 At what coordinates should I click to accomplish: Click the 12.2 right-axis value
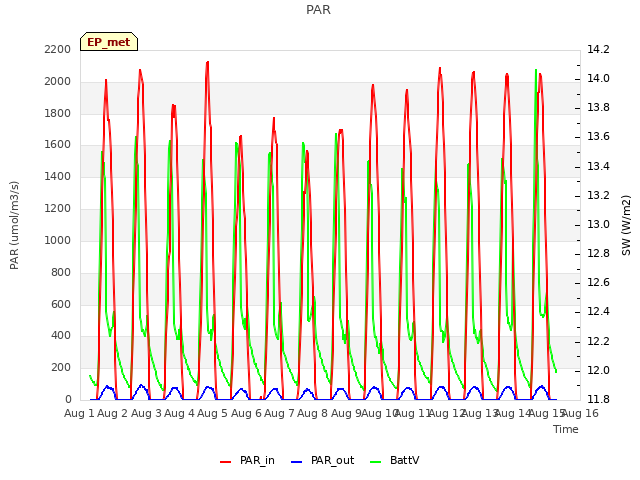click(598, 341)
